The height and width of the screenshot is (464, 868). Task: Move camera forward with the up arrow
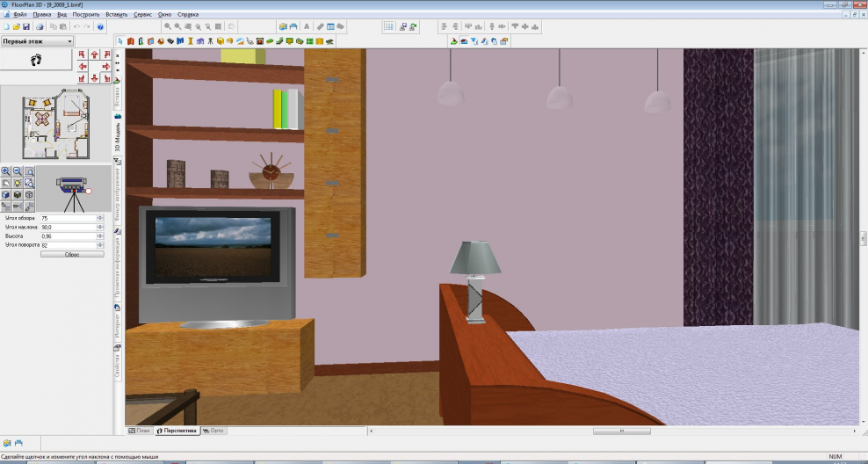(94, 54)
